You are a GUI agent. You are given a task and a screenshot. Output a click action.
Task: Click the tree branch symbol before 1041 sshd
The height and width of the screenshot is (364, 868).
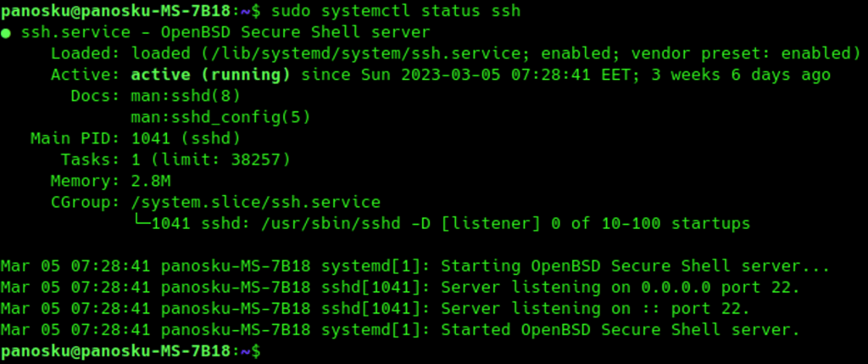click(141, 223)
